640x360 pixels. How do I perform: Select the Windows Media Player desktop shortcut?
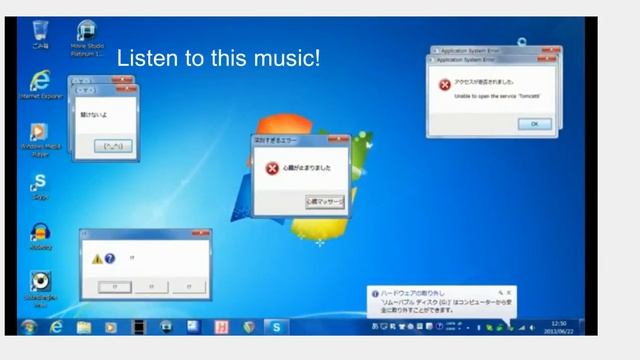click(x=40, y=140)
